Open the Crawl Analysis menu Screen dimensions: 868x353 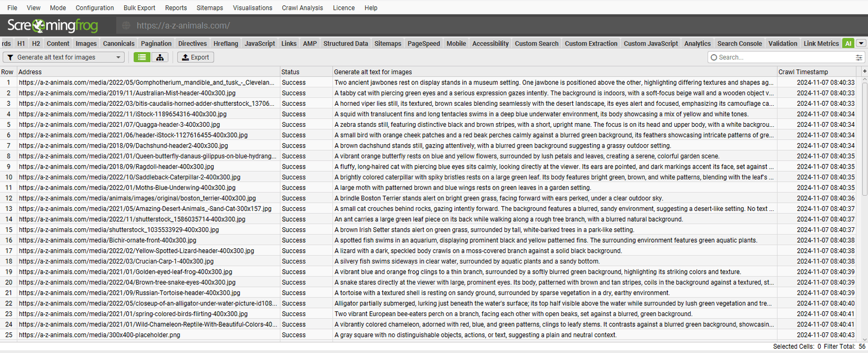click(x=302, y=8)
